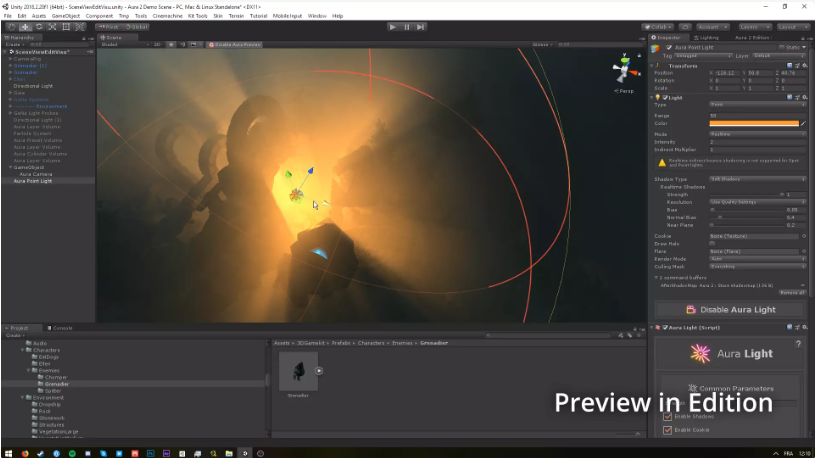This screenshot has width=820, height=458.
Task: Click the color eyedropper next to Color
Action: [x=803, y=123]
